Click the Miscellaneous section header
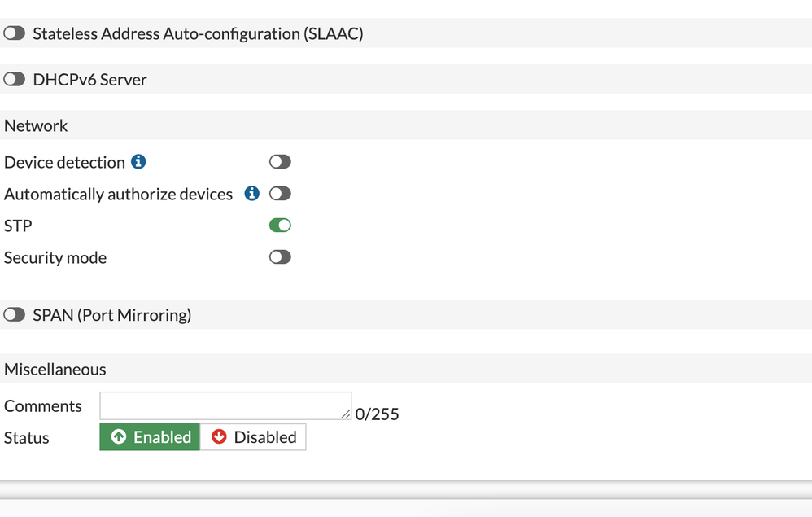The width and height of the screenshot is (812, 517). click(x=55, y=369)
